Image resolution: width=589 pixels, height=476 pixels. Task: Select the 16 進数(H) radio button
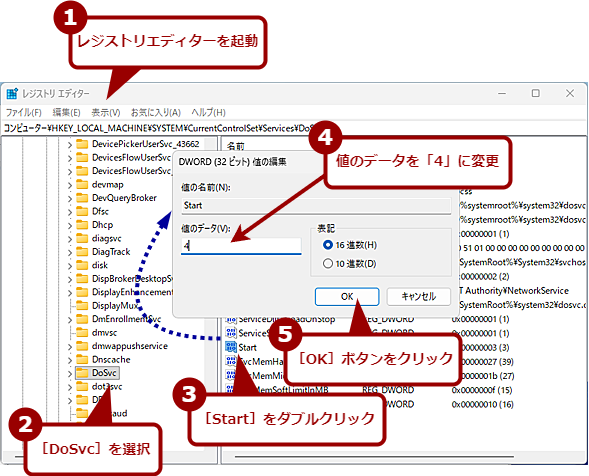point(328,245)
